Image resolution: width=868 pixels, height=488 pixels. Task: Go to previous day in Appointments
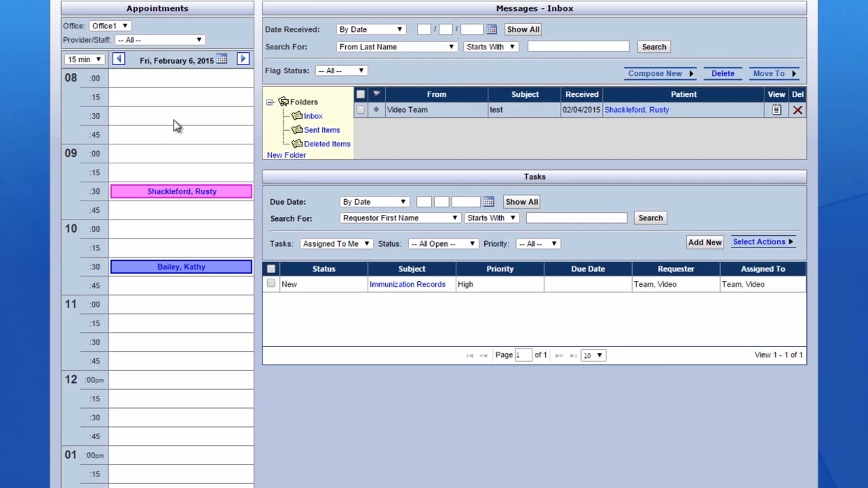pos(119,59)
